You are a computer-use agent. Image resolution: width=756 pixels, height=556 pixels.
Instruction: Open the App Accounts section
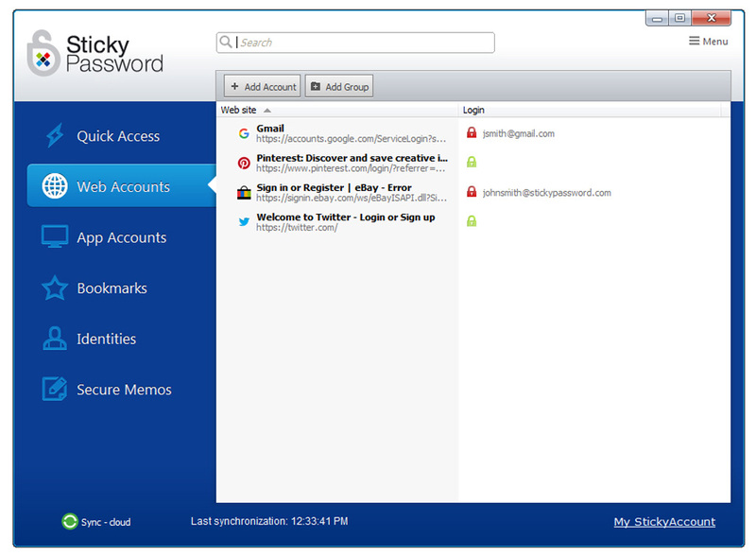pyautogui.click(x=122, y=237)
